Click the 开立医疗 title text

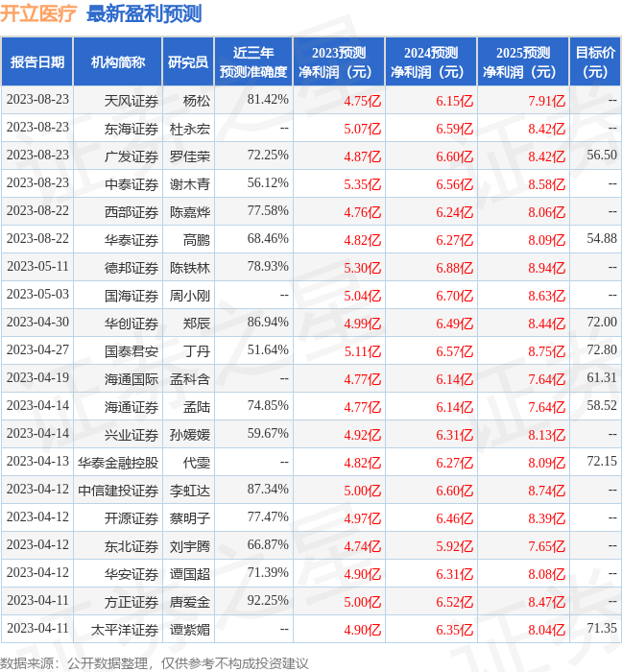pos(38,14)
